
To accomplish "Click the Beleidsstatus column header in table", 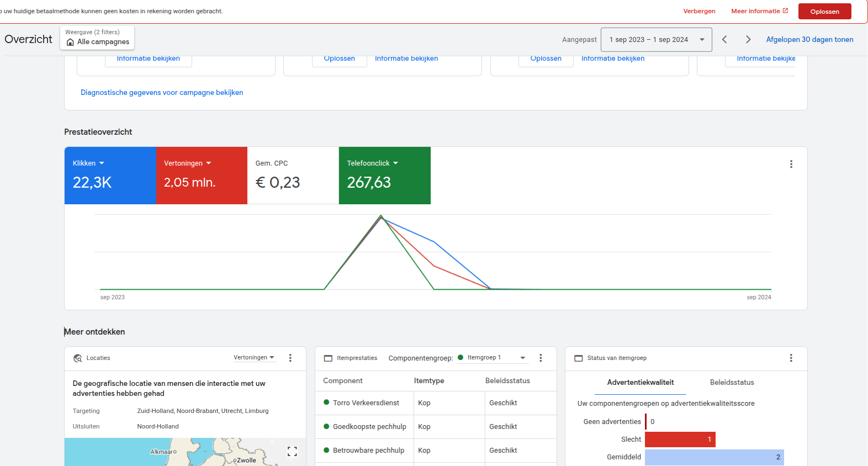I will [x=507, y=381].
